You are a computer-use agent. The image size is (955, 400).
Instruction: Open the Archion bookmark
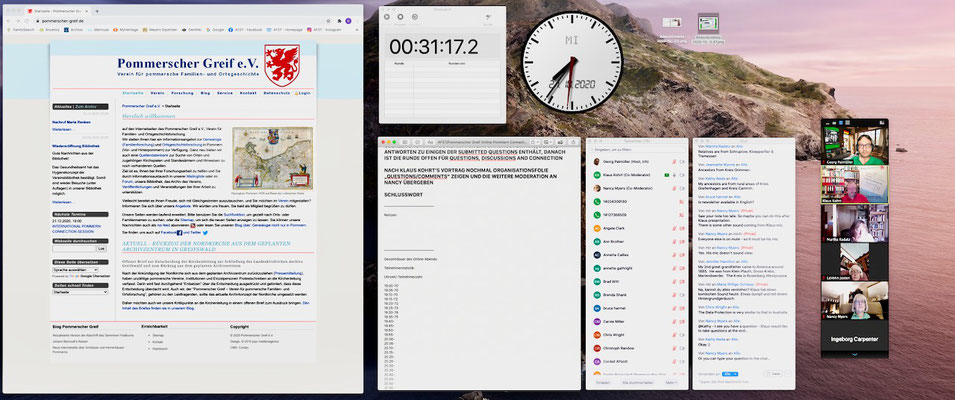pos(74,29)
